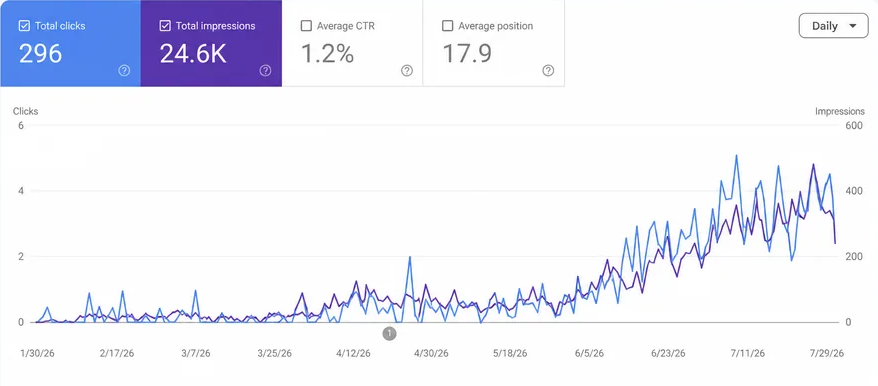878x386 pixels.
Task: Select the 24.6K impressions value
Action: pyautogui.click(x=193, y=54)
